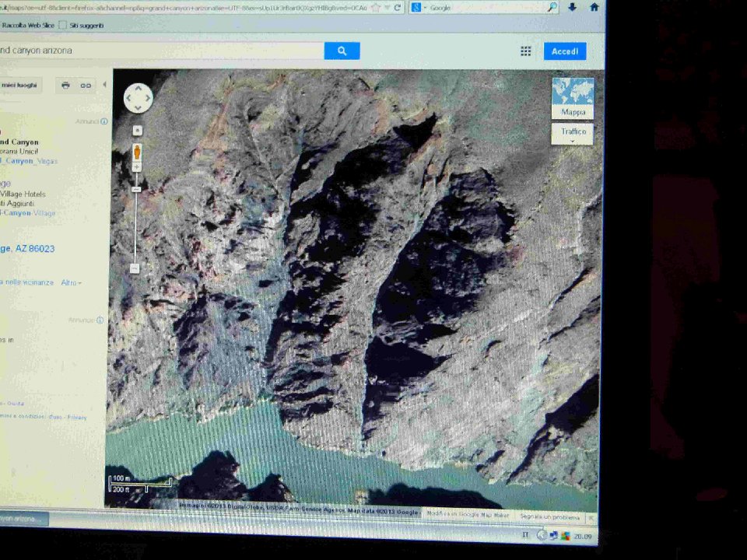Open the Guida help link

coord(16,404)
